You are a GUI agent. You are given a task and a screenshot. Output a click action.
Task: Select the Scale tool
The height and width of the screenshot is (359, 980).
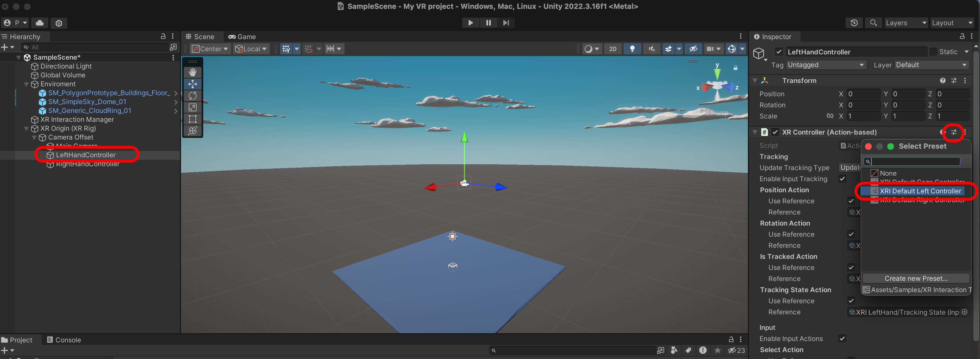click(x=192, y=107)
